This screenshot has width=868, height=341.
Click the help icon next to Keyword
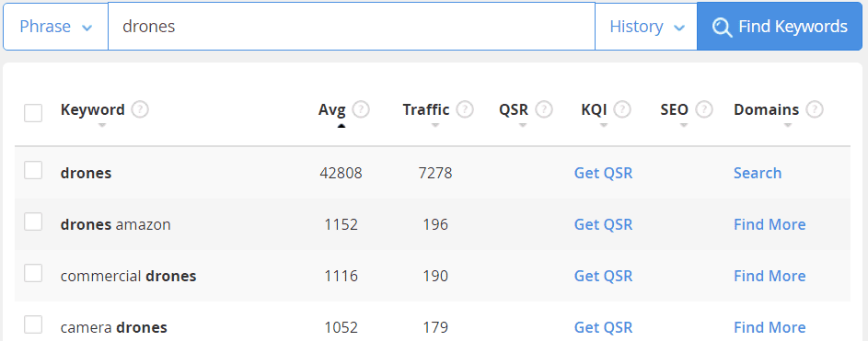point(140,110)
